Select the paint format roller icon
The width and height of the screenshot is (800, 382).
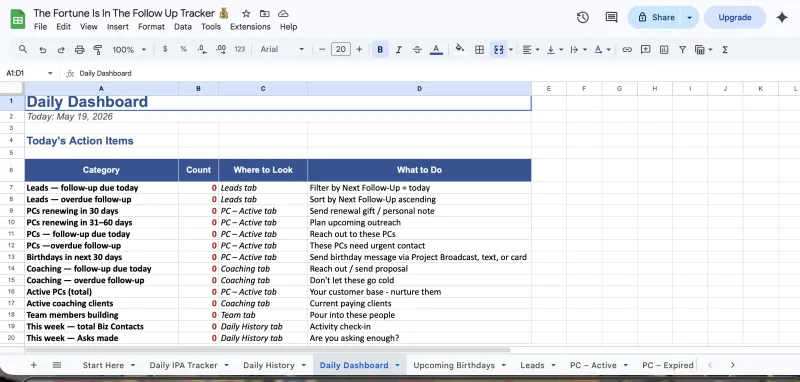tap(97, 49)
